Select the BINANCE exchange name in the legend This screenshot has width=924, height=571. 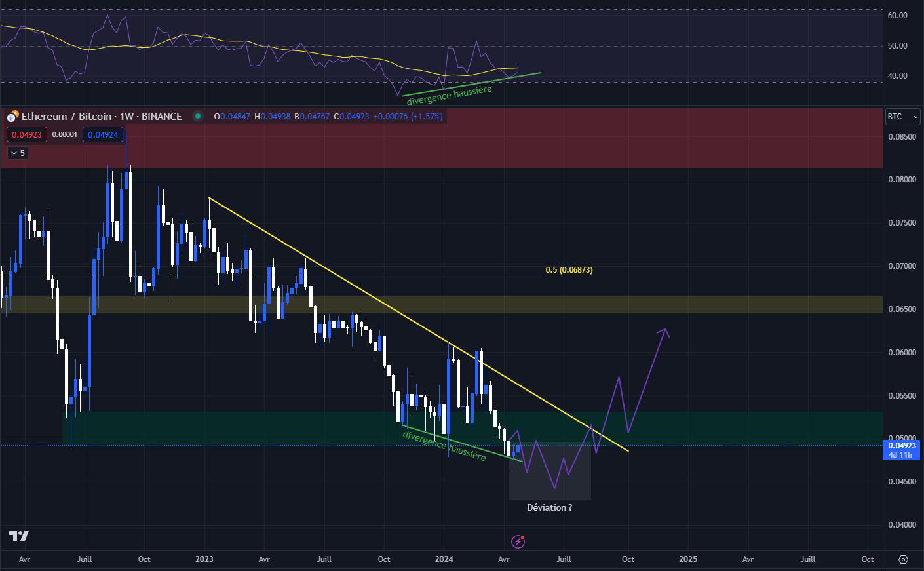162,116
